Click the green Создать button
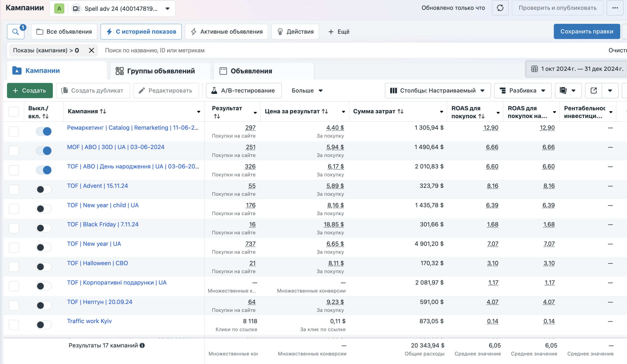Viewport: 627px width, 364px height. tap(30, 91)
